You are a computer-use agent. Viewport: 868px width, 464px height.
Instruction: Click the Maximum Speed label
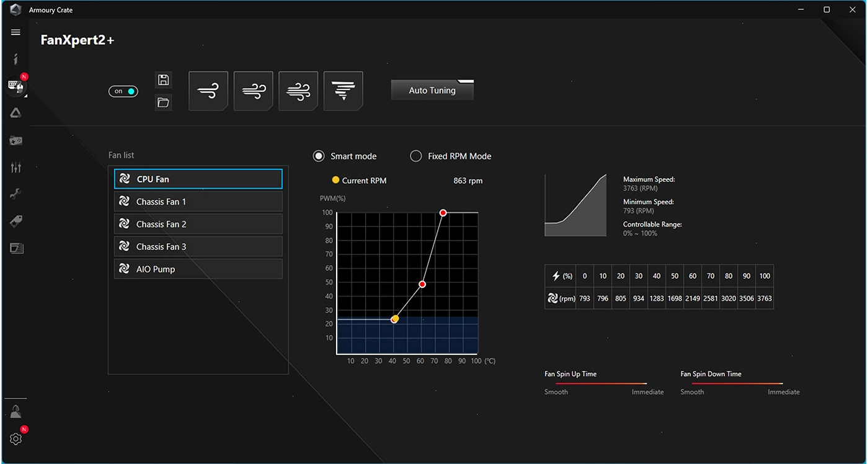coord(649,179)
